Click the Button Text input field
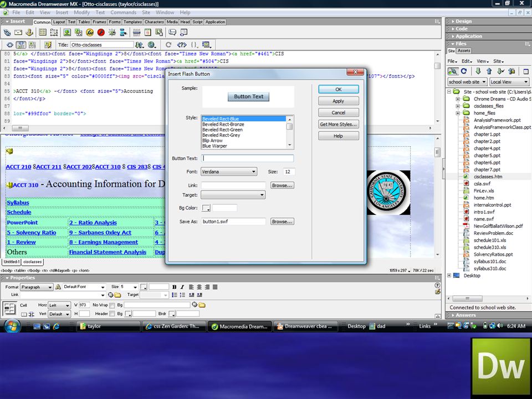 [x=247, y=158]
